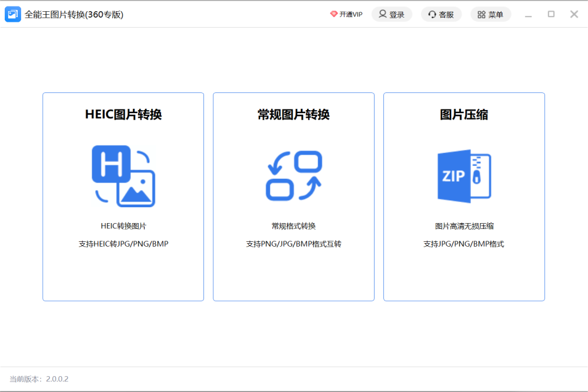The height and width of the screenshot is (392, 588).
Task: Click the HEIC转换图片 subtitle text
Action: [x=123, y=226]
